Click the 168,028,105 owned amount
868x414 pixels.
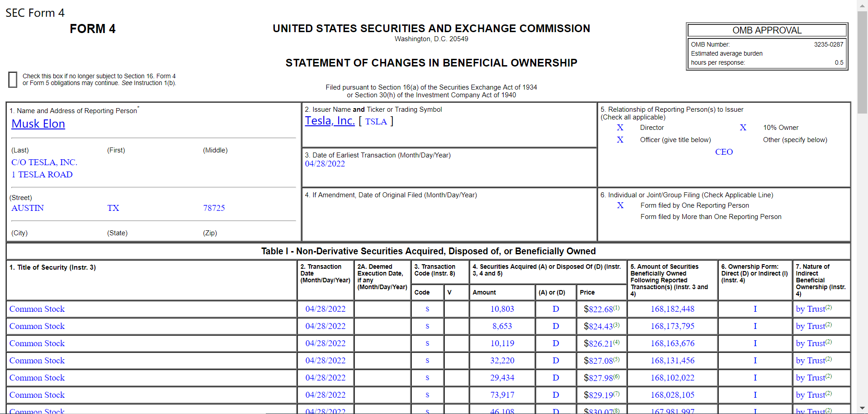672,395
